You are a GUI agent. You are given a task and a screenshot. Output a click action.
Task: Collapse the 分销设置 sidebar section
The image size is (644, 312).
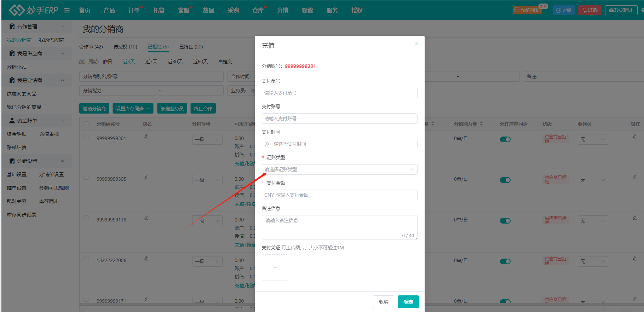pyautogui.click(x=63, y=161)
